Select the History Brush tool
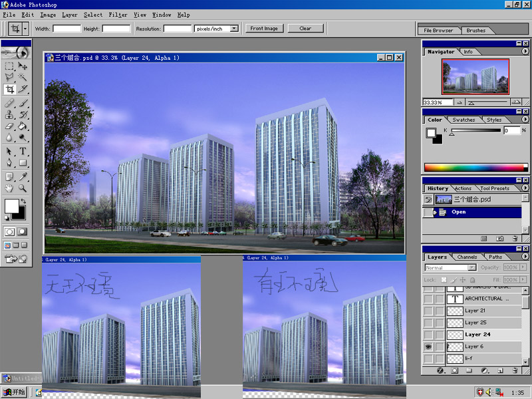 [x=23, y=114]
